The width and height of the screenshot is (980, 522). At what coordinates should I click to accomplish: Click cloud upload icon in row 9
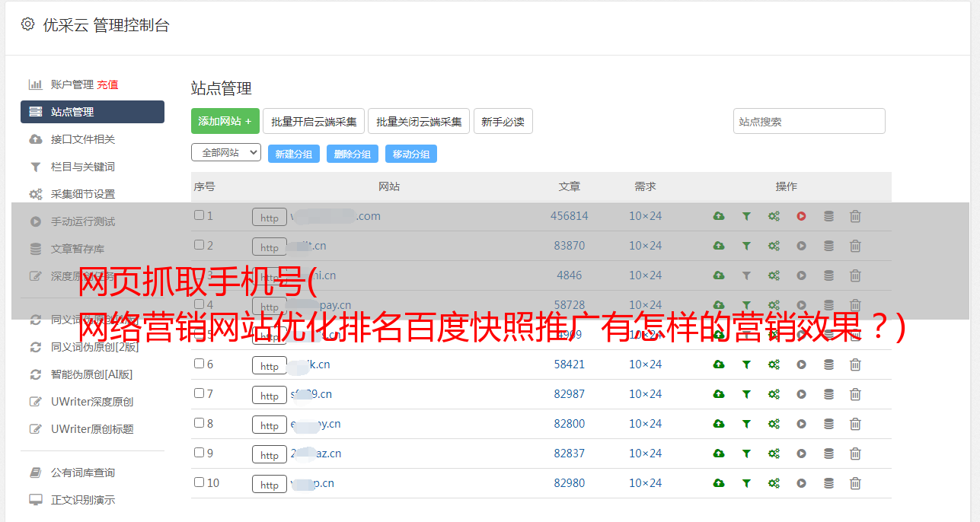coord(719,454)
